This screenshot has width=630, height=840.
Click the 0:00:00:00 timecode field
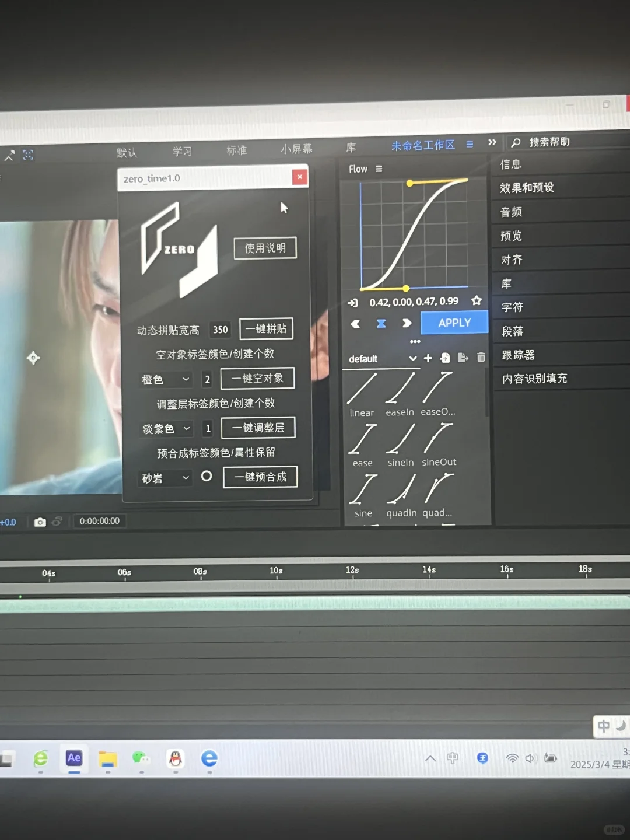[x=99, y=521]
